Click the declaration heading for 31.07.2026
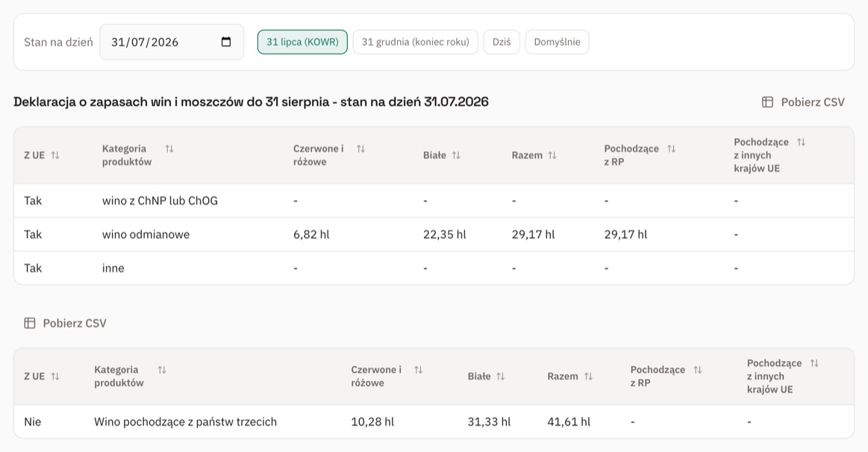The image size is (868, 452). tap(252, 102)
